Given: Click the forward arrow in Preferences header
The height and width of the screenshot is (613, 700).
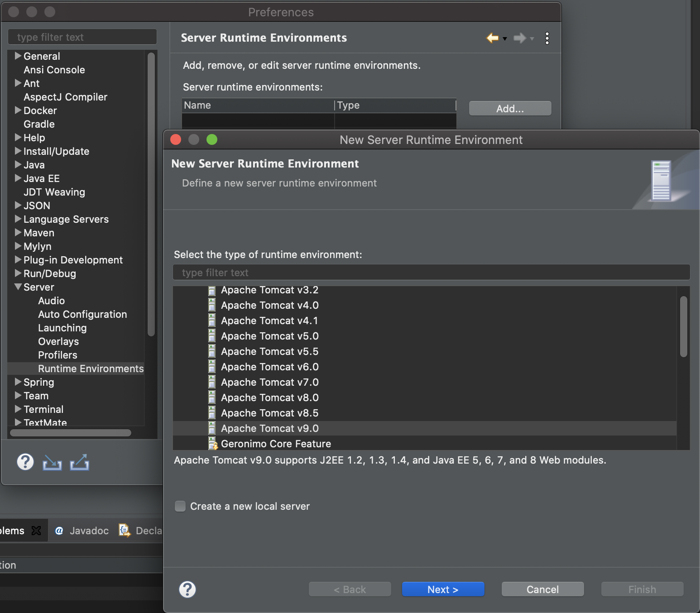Looking at the screenshot, I should [520, 38].
